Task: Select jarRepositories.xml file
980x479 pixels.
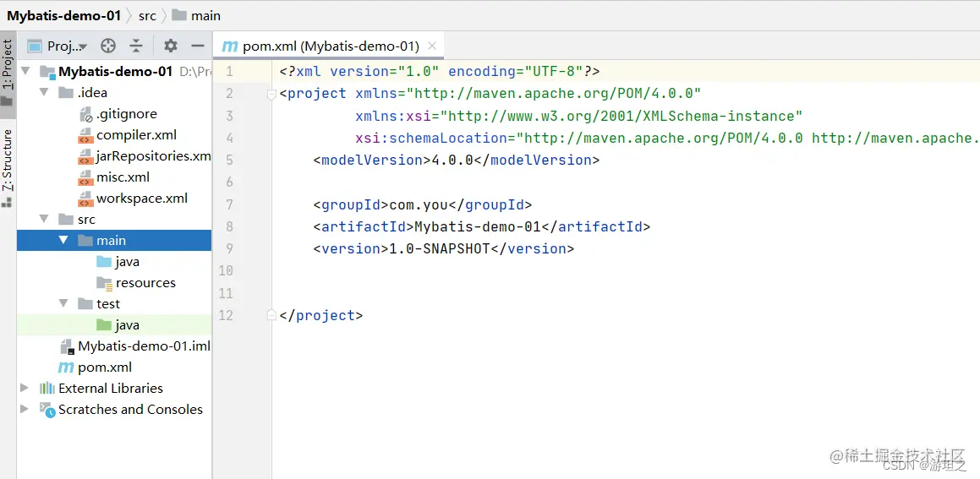Action: tap(115, 156)
